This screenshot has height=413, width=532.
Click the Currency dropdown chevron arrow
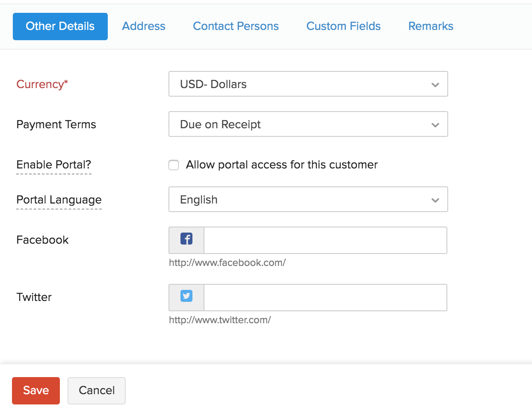pyautogui.click(x=435, y=85)
